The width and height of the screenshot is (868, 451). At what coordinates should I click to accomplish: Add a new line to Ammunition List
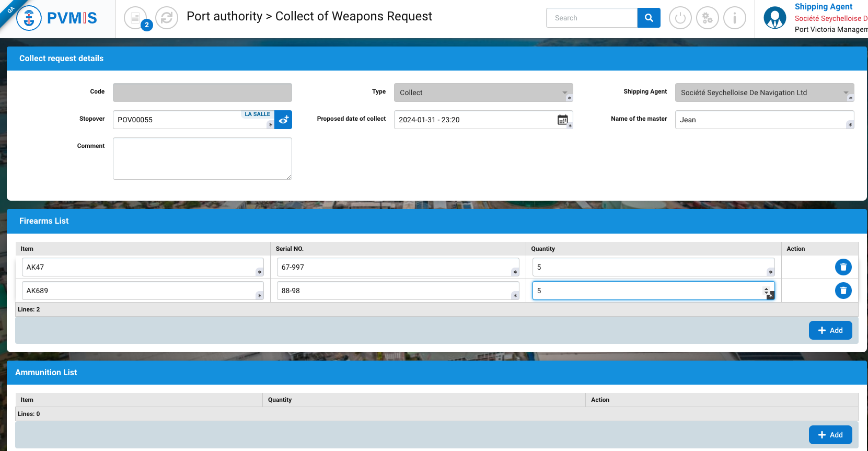coord(830,435)
